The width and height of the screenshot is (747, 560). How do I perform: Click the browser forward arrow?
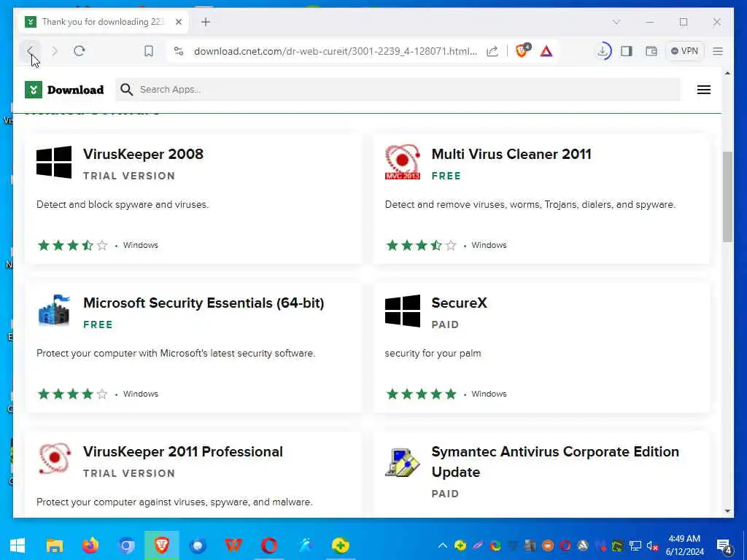click(55, 51)
